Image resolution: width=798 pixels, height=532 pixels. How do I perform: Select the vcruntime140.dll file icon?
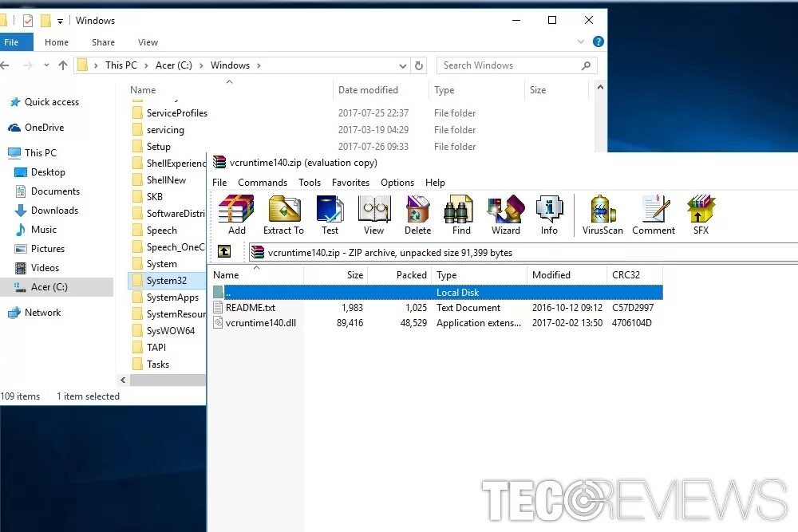218,322
